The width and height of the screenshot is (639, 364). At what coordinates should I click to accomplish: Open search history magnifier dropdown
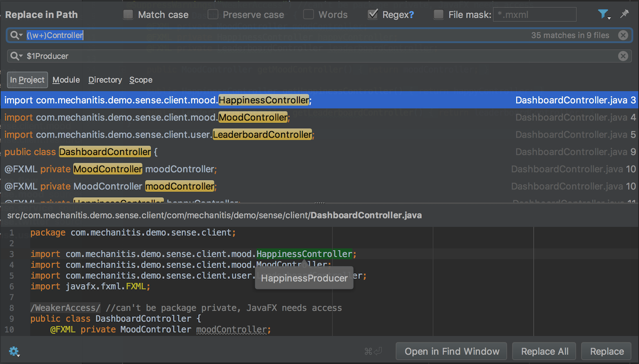click(16, 35)
